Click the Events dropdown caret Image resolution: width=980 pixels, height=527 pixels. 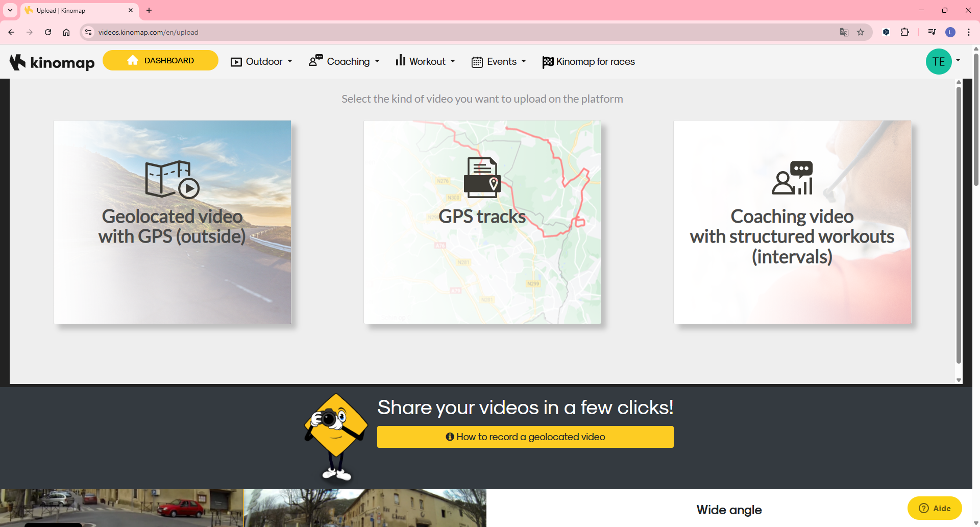pyautogui.click(x=523, y=61)
